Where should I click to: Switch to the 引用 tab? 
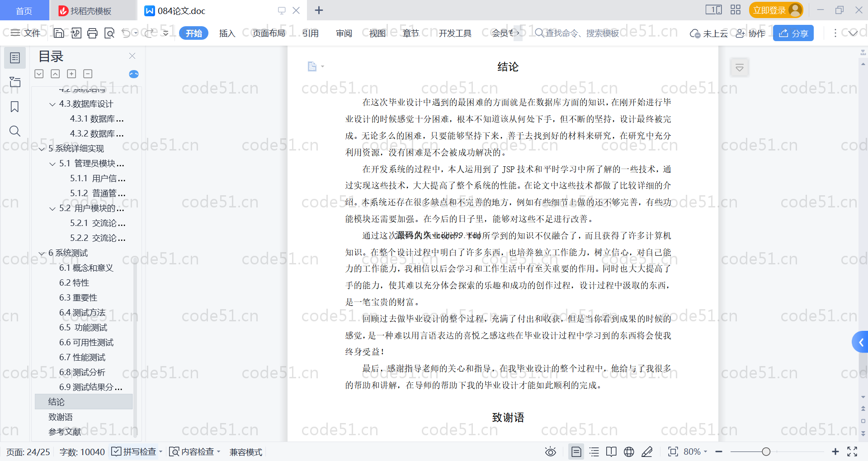(311, 33)
